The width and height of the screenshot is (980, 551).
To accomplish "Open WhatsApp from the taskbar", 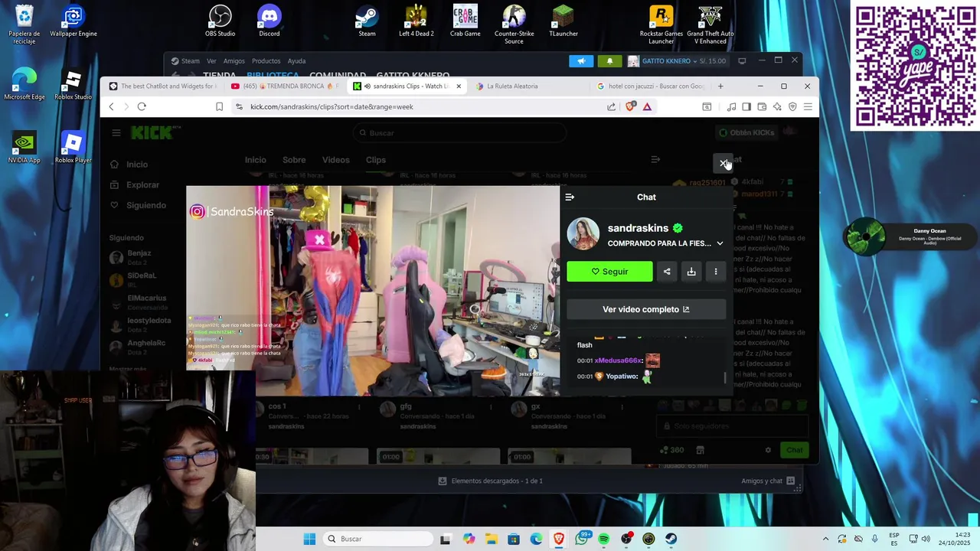I will 582,539.
